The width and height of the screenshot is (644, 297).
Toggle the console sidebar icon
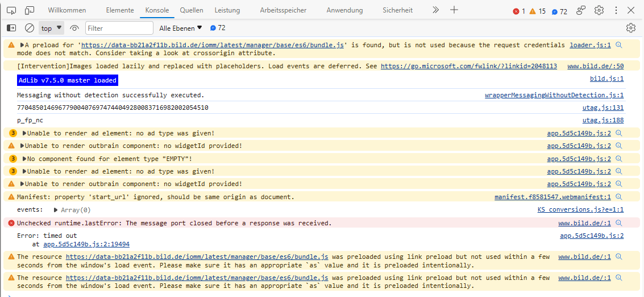click(11, 28)
